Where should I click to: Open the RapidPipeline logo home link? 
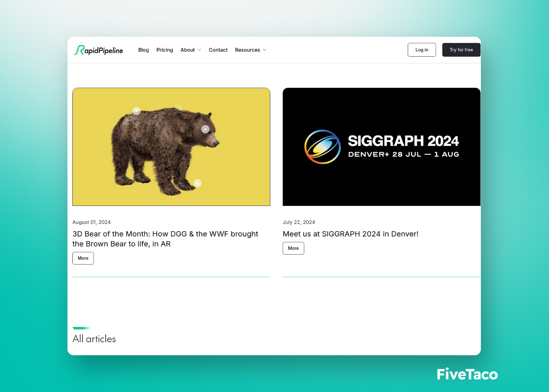[98, 50]
